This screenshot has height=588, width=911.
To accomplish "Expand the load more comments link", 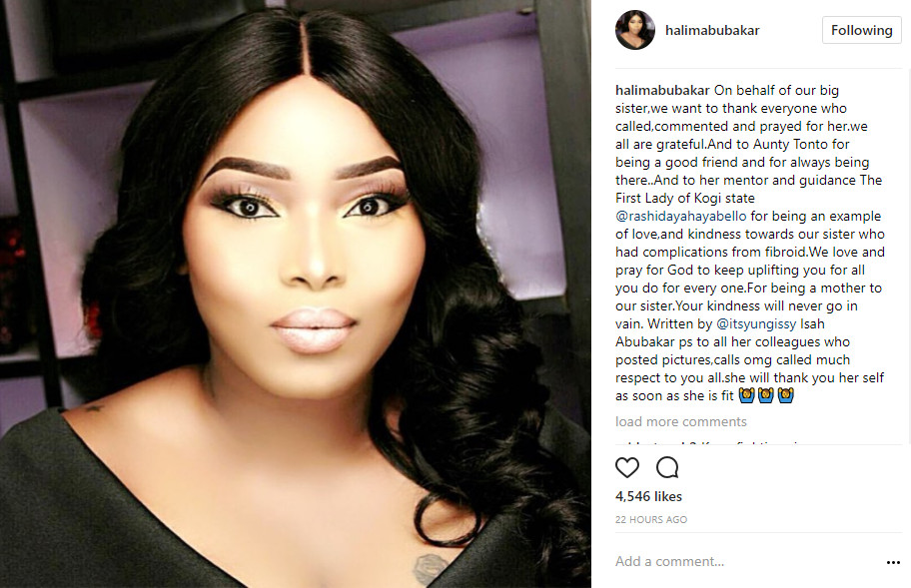I will point(681,421).
